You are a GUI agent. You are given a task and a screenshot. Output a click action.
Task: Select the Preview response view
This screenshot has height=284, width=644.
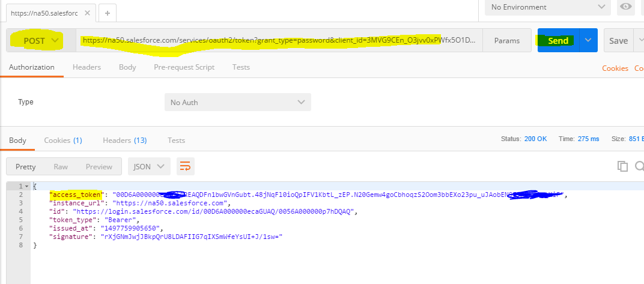(x=99, y=167)
